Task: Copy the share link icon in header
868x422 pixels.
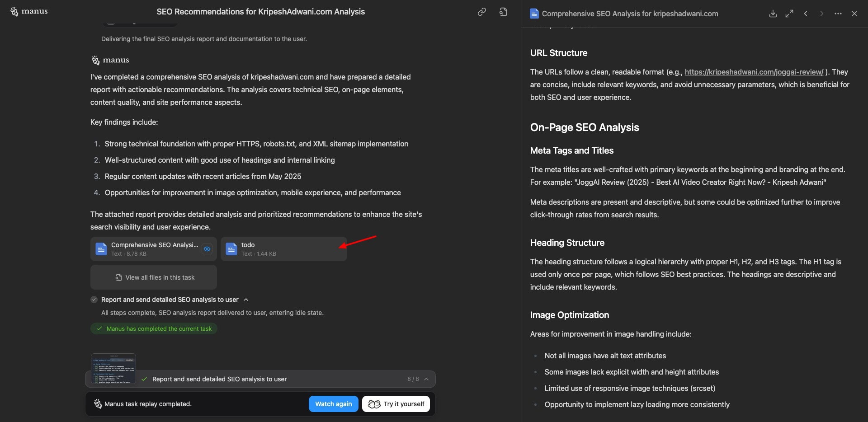Action: tap(482, 12)
